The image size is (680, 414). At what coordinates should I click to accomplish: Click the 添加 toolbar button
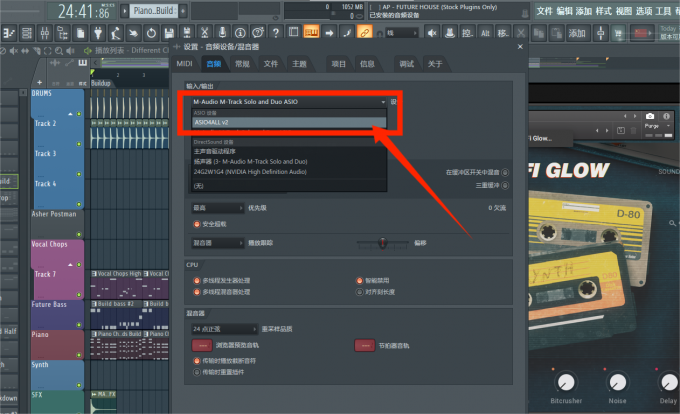[x=577, y=33]
